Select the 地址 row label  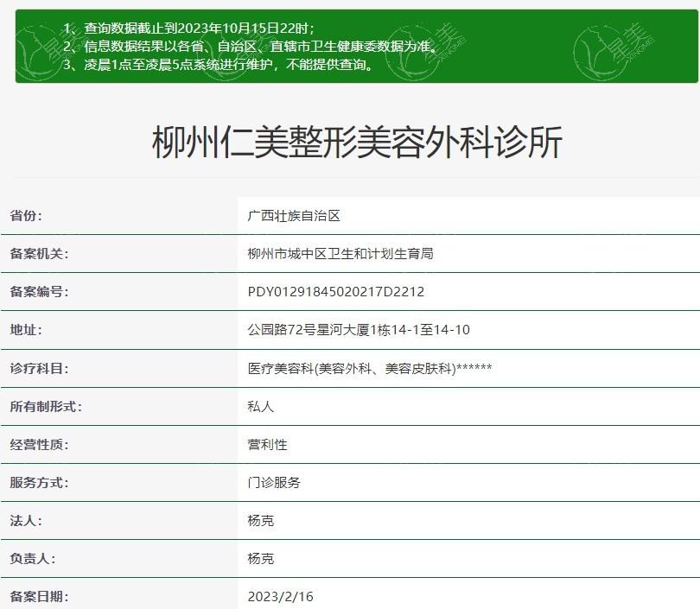tap(25, 330)
